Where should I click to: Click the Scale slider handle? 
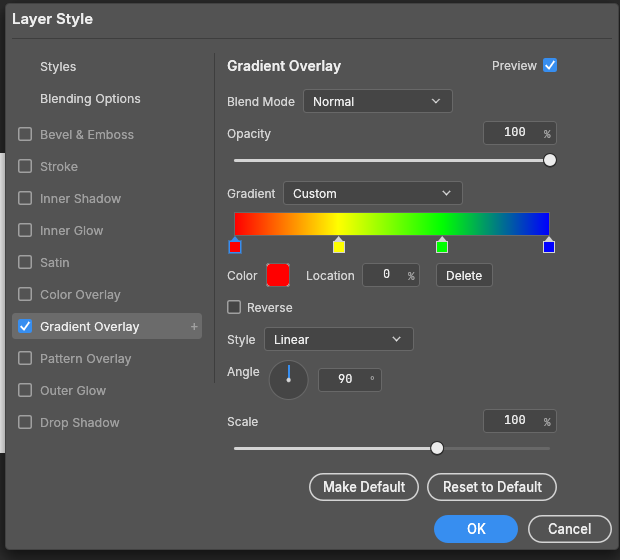pyautogui.click(x=437, y=448)
